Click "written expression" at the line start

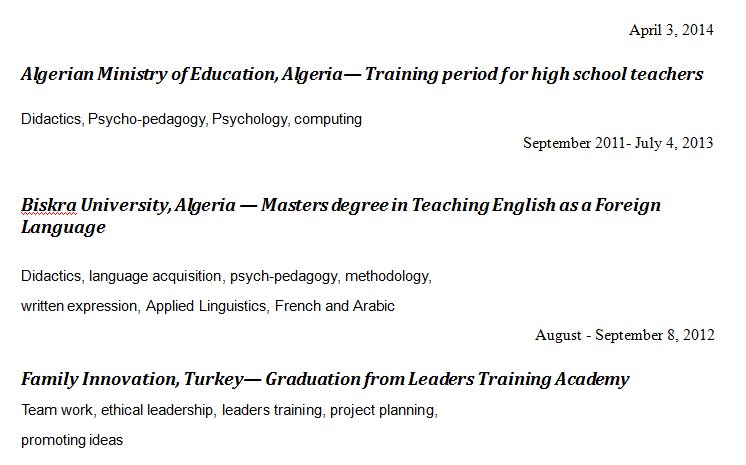pyautogui.click(x=79, y=306)
